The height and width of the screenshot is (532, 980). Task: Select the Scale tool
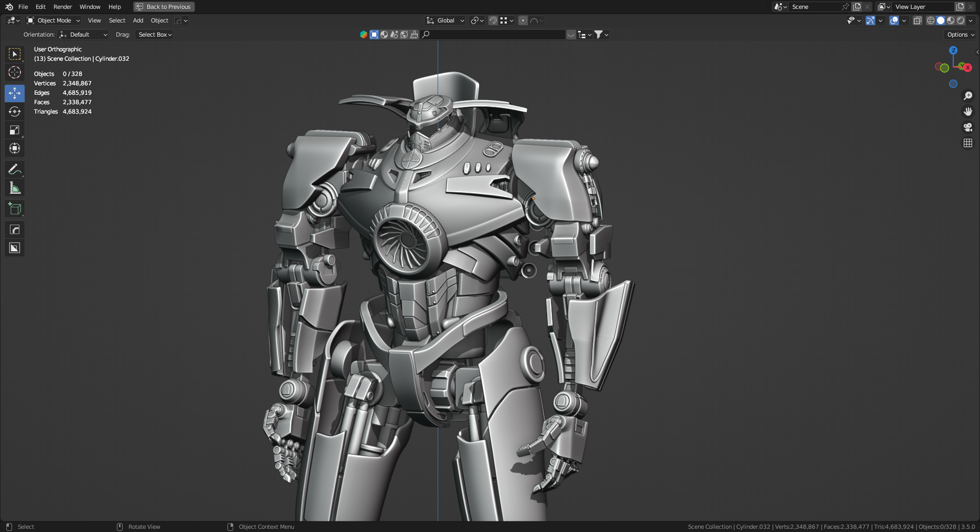(15, 130)
